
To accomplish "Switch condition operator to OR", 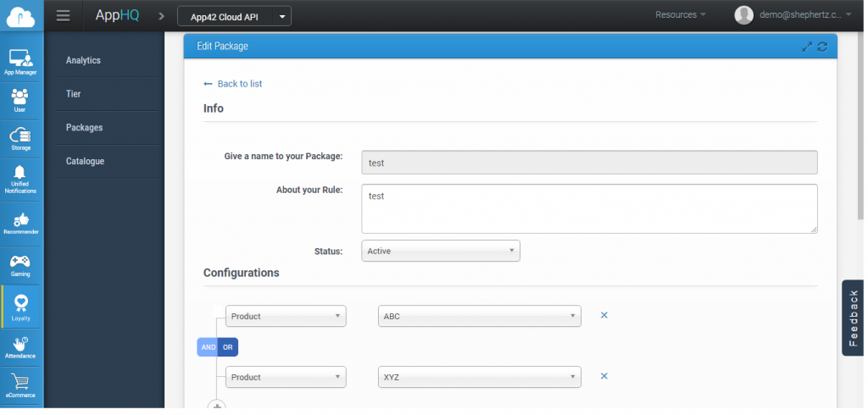I will pyautogui.click(x=228, y=347).
